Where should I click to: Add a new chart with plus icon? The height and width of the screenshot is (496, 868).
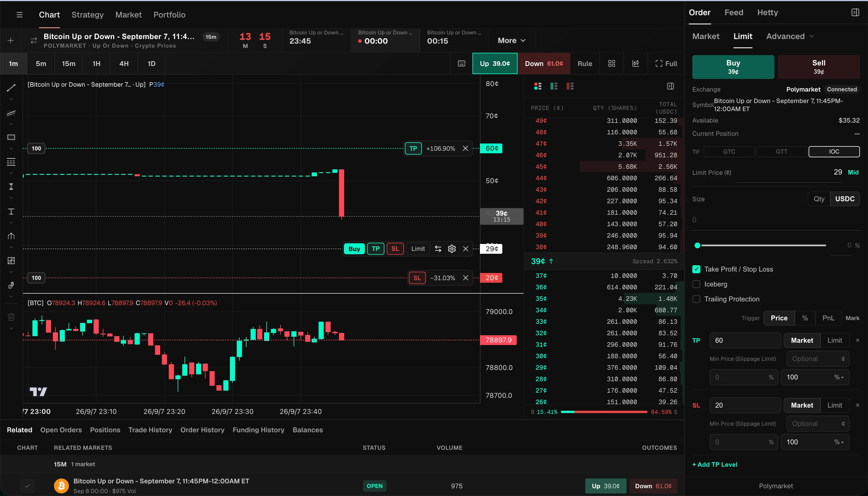click(11, 40)
